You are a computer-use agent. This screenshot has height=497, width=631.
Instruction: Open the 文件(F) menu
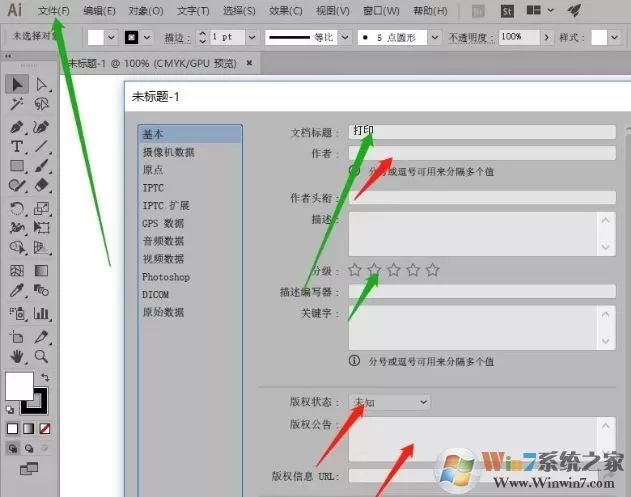[x=54, y=11]
